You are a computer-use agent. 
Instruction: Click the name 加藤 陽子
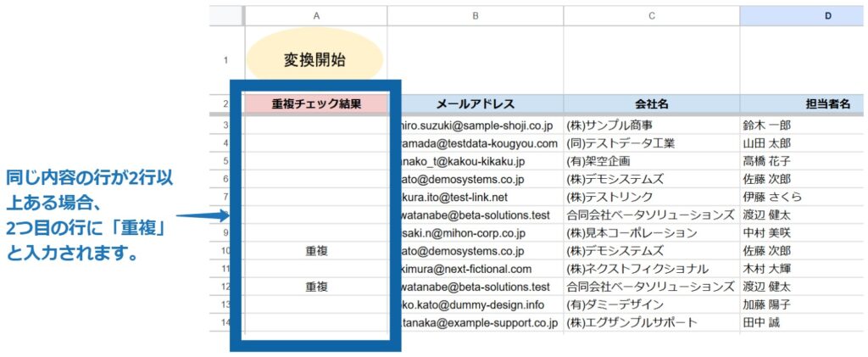click(x=766, y=304)
